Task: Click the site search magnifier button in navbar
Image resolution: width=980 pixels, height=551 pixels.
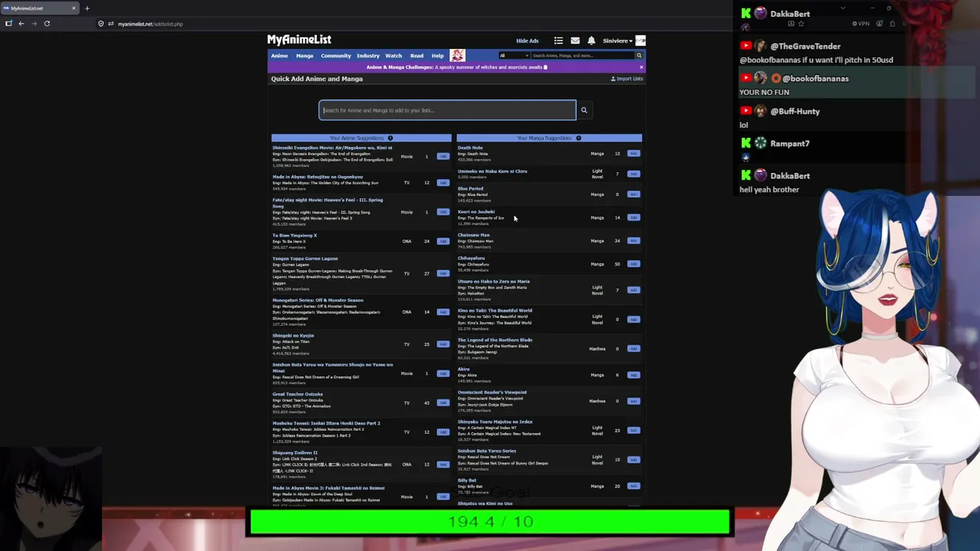Action: [639, 55]
